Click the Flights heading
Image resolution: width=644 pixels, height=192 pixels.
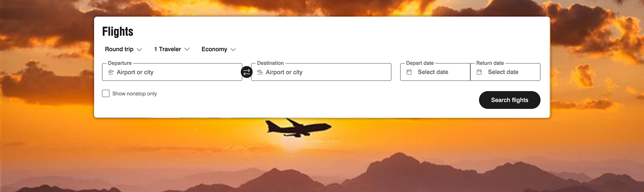118,32
